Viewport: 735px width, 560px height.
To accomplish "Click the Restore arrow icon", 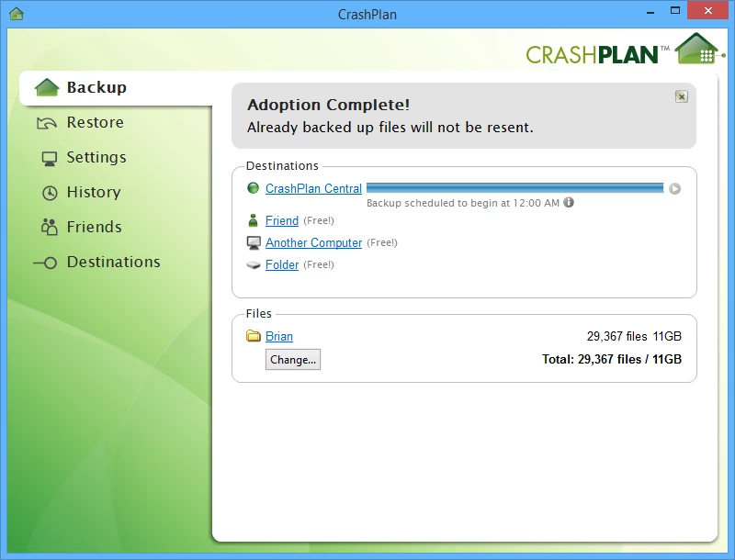I will click(47, 123).
